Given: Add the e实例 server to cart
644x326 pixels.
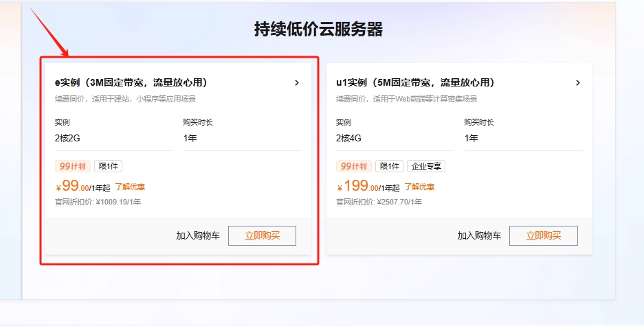Looking at the screenshot, I should pyautogui.click(x=198, y=236).
